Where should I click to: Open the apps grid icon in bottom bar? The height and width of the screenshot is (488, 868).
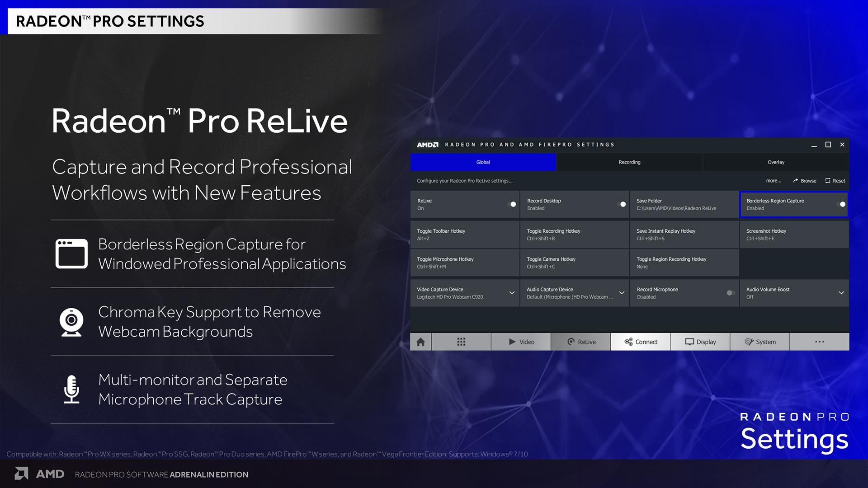pos(461,342)
